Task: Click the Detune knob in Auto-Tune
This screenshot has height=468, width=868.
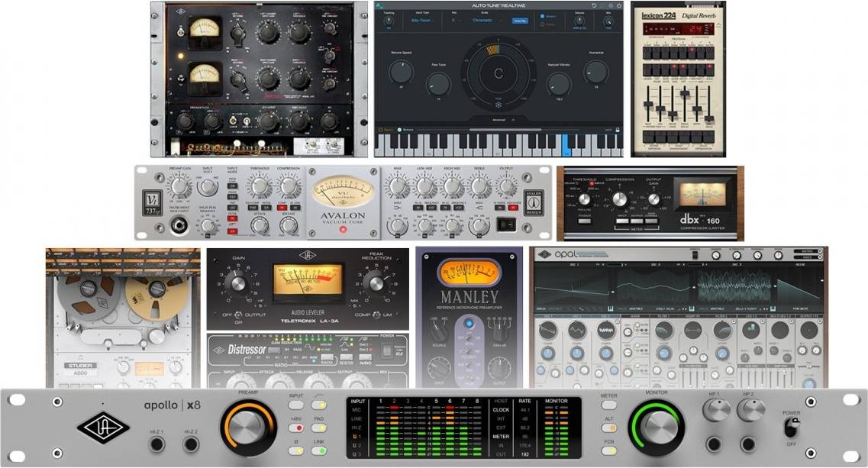Action: (579, 21)
